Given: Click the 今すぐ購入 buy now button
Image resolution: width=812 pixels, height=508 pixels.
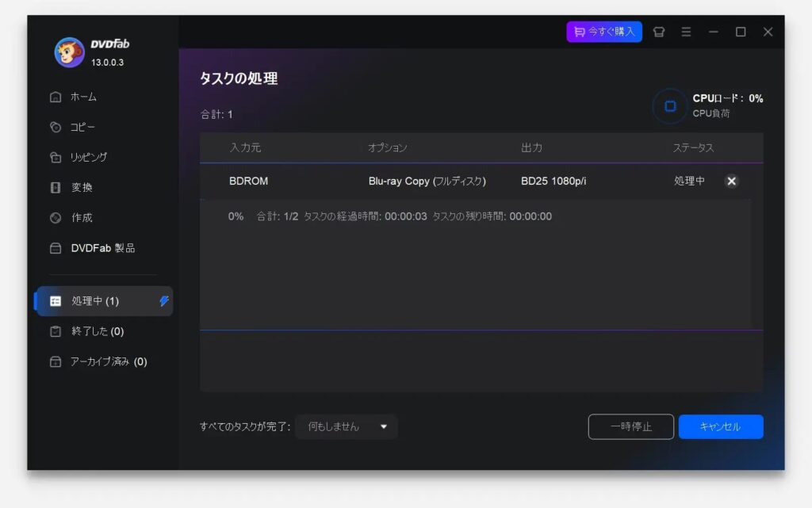Looking at the screenshot, I should tap(604, 32).
